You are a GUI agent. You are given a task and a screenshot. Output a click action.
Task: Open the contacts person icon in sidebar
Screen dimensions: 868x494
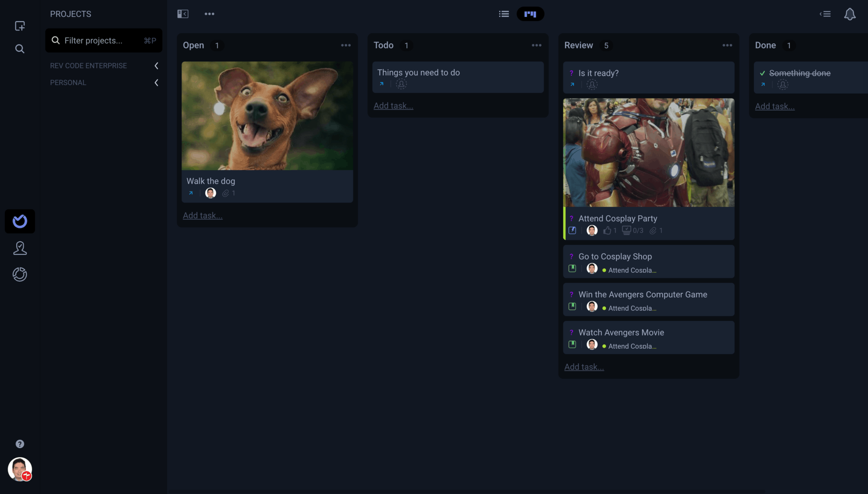click(20, 248)
